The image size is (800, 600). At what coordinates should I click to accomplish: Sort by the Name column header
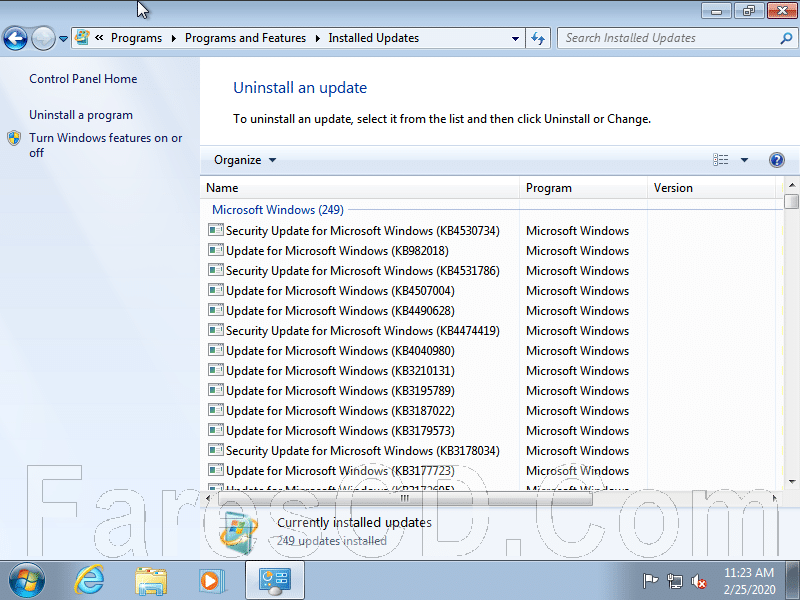360,188
